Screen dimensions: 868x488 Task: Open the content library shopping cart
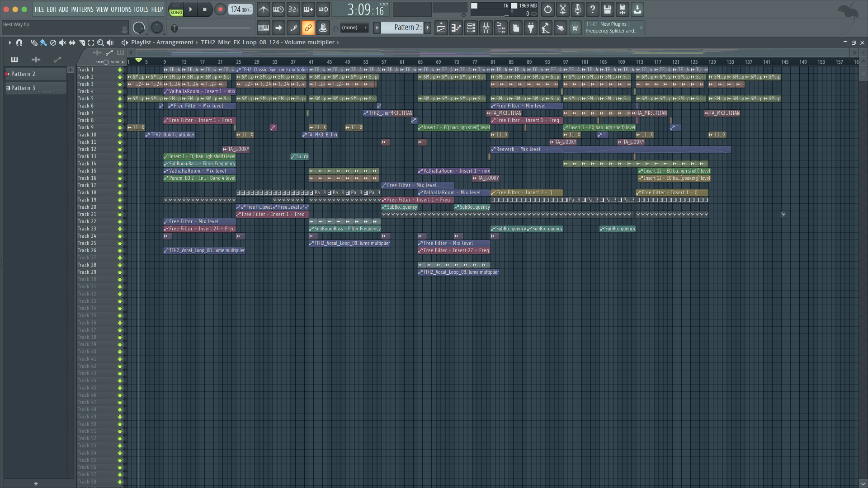click(575, 28)
